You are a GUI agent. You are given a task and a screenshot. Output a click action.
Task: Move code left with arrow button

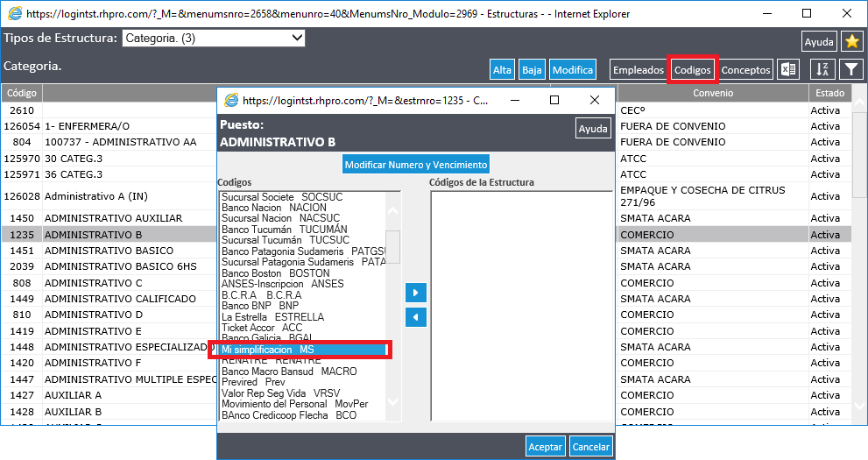[x=416, y=318]
